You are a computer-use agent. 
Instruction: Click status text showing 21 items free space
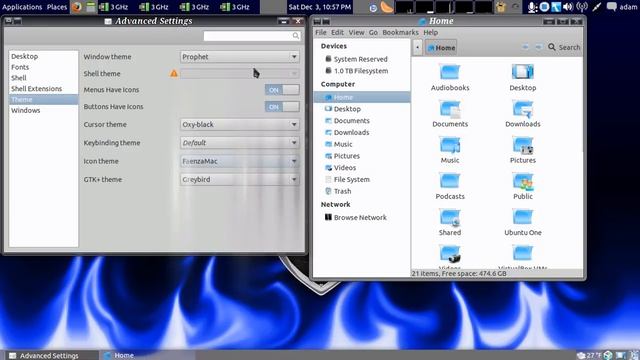click(x=459, y=273)
